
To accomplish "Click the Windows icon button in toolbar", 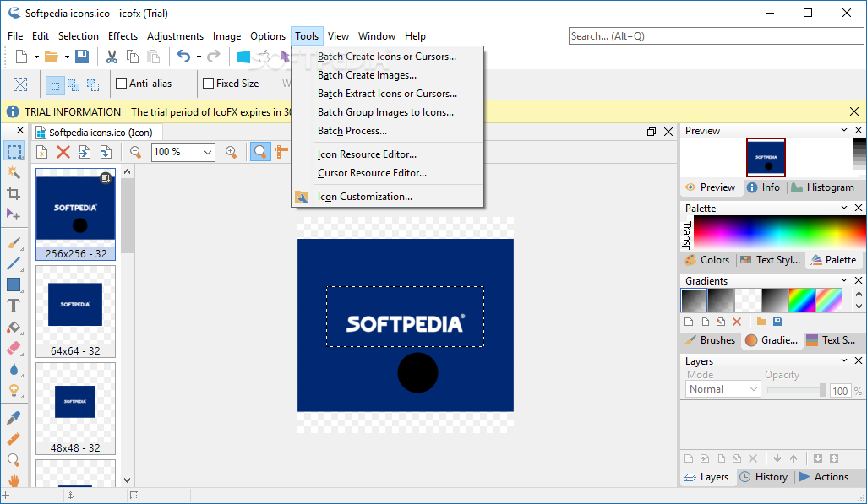I will pyautogui.click(x=243, y=57).
